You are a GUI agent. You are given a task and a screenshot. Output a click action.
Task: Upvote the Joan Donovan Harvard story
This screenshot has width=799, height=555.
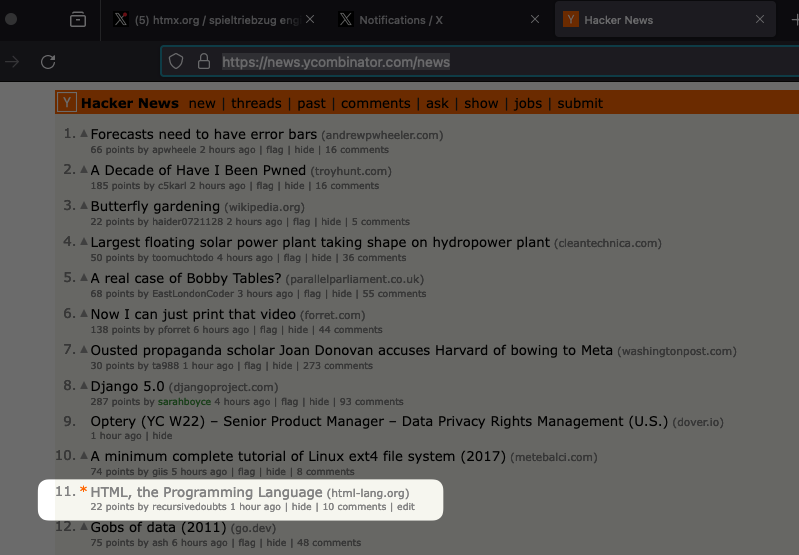click(x=84, y=350)
